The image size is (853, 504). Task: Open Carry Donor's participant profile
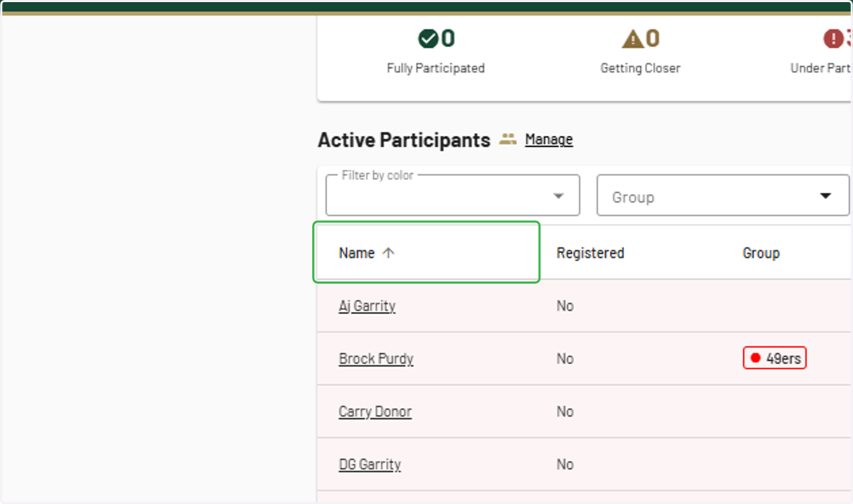(x=375, y=412)
